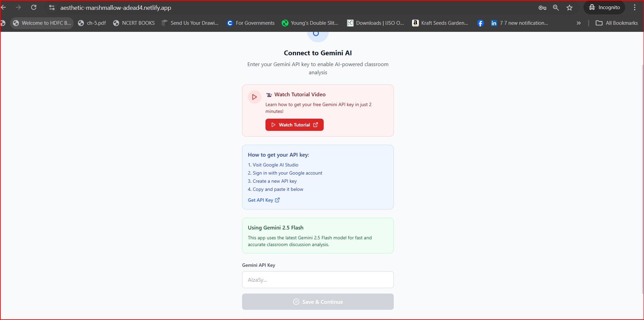Click the Connect to Gemini AI heading
The width and height of the screenshot is (644, 320).
click(x=318, y=53)
